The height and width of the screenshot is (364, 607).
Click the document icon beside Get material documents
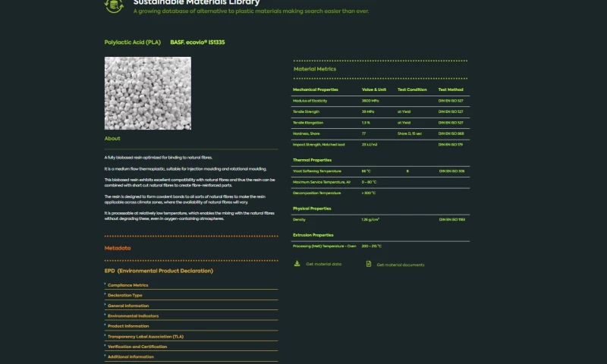pos(369,264)
